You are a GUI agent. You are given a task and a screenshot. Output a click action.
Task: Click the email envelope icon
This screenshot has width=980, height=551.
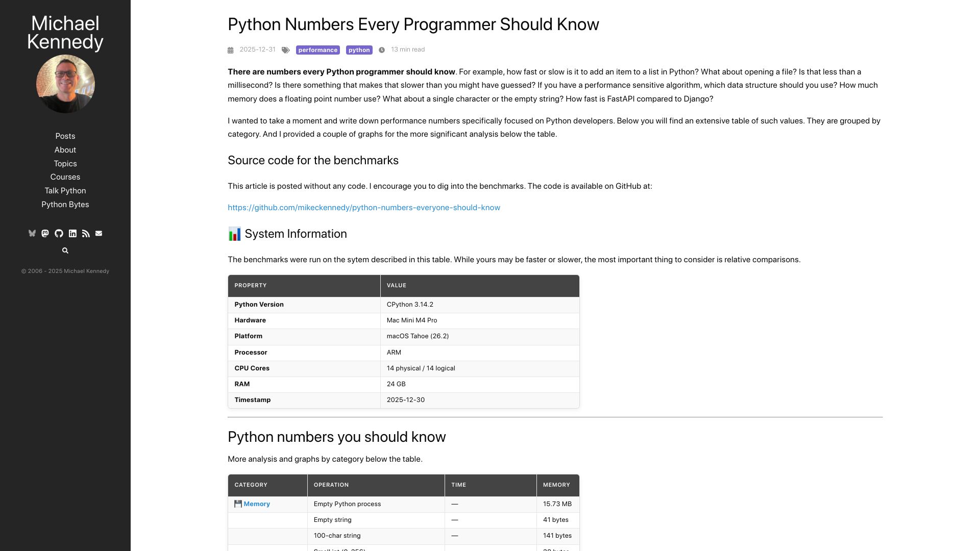(99, 233)
